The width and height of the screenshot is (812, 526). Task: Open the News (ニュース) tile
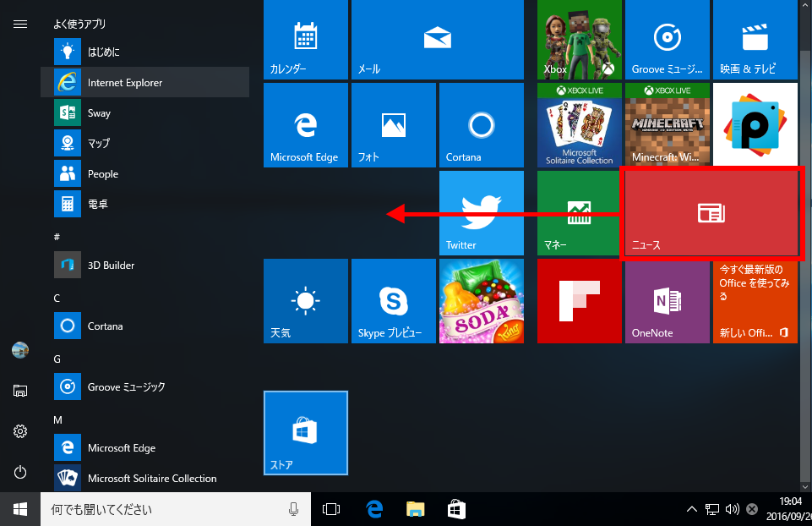click(x=711, y=213)
